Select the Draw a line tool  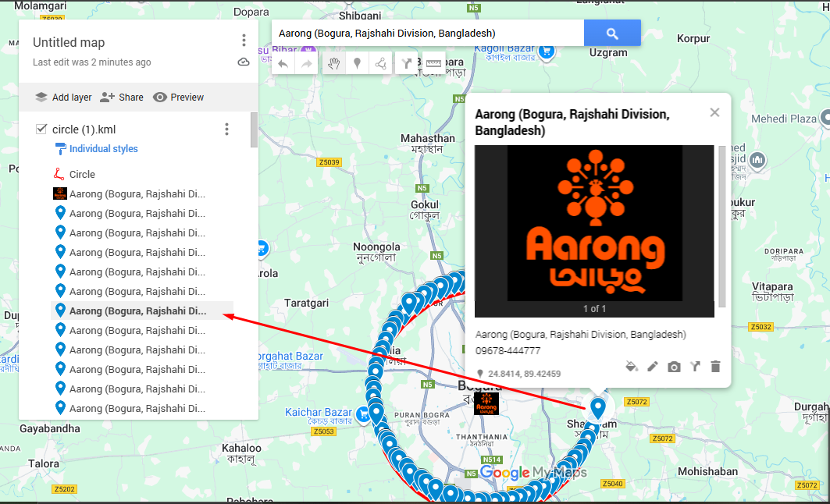click(x=380, y=64)
